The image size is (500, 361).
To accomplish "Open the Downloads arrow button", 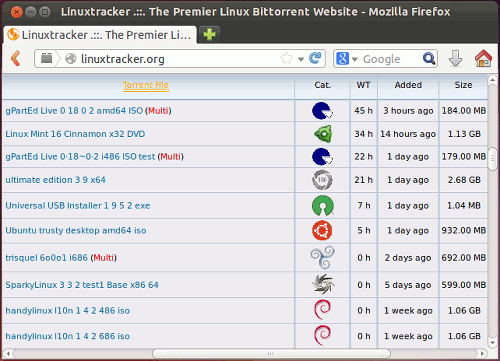I will [455, 59].
